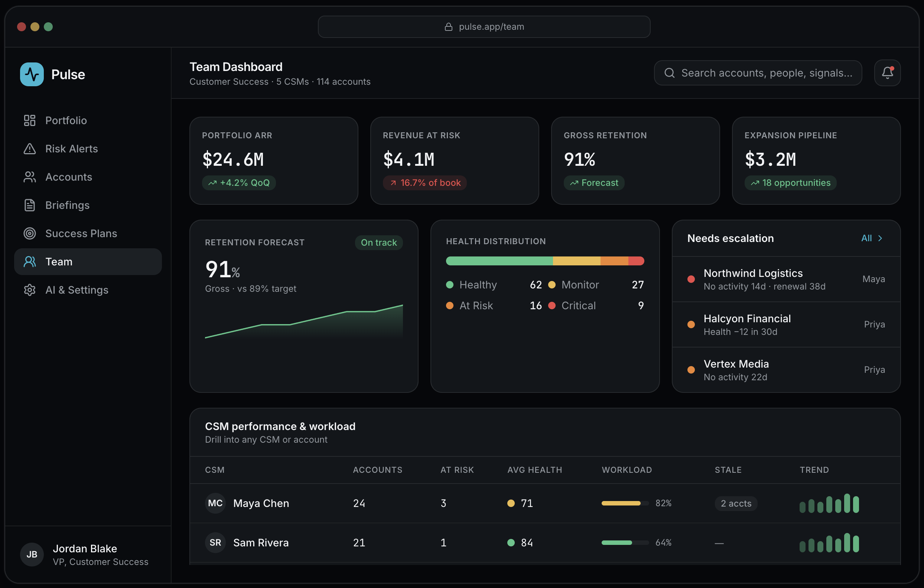
Task: Click the +4.2% QoQ badge
Action: [x=239, y=183]
